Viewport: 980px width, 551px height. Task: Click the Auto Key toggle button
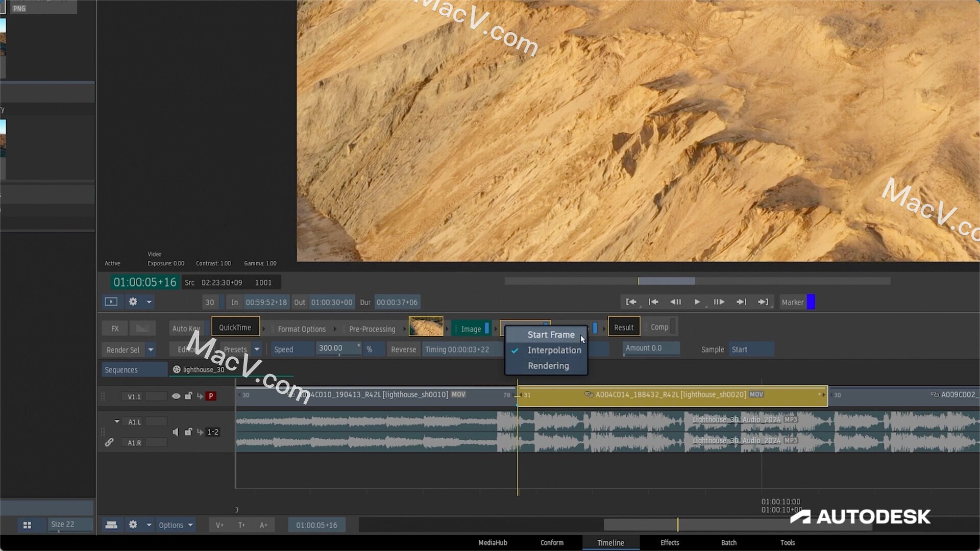(185, 328)
